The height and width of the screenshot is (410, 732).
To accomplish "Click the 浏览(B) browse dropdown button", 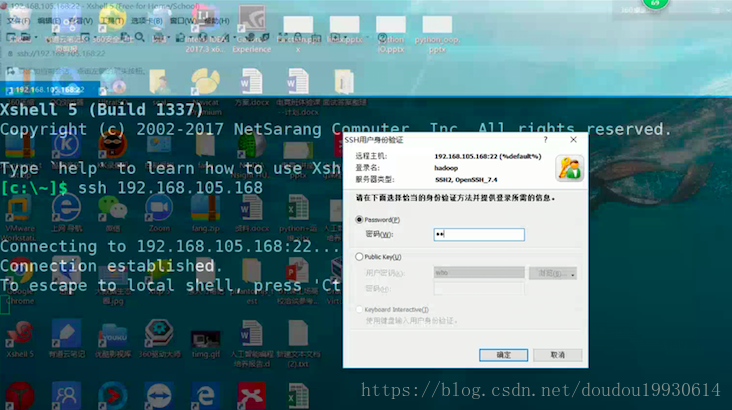I will (x=553, y=273).
